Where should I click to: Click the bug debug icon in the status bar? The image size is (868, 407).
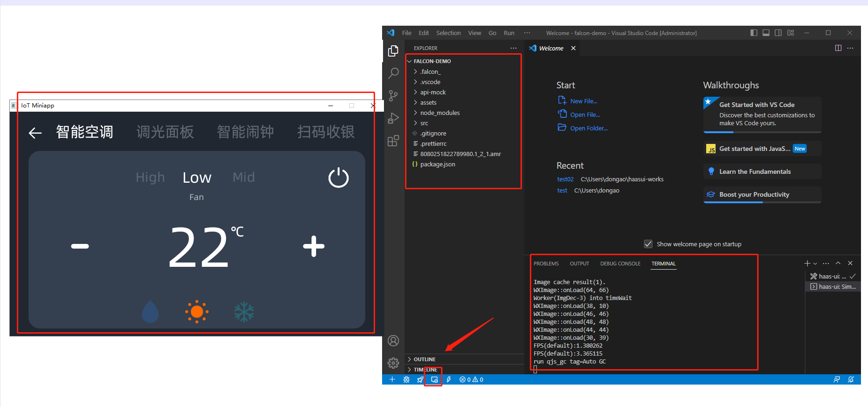[x=406, y=379]
